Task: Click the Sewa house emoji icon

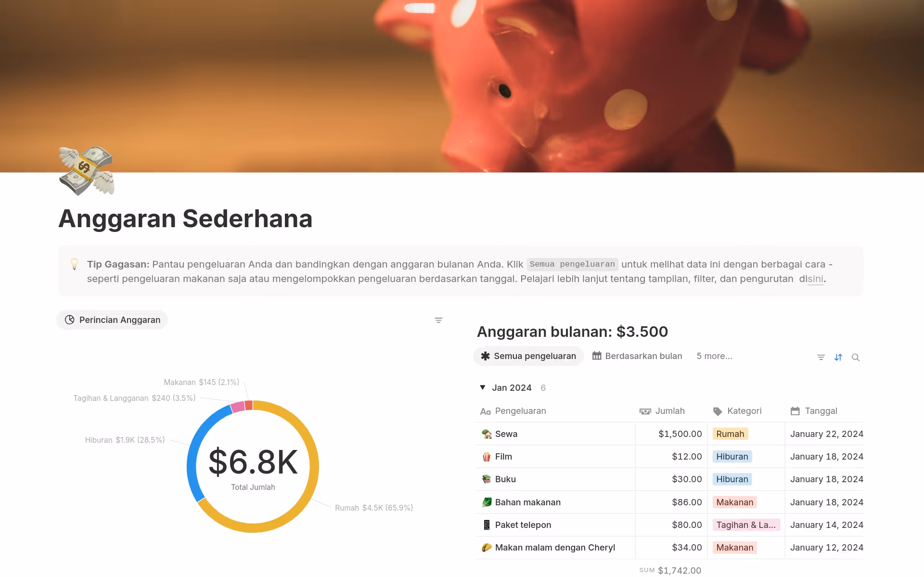Action: point(487,434)
